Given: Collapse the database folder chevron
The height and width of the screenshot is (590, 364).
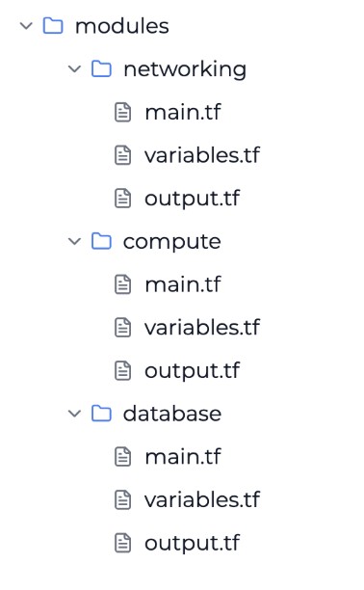Looking at the screenshot, I should (74, 414).
